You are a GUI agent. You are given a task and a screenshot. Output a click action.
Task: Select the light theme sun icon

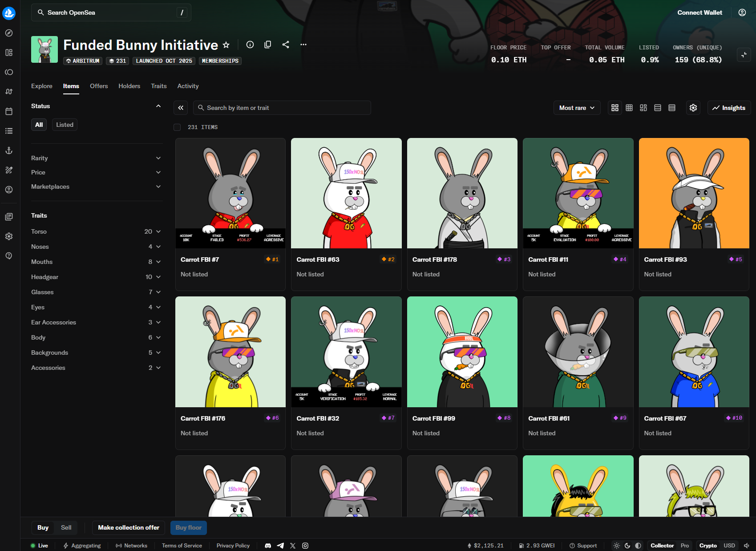pos(617,546)
